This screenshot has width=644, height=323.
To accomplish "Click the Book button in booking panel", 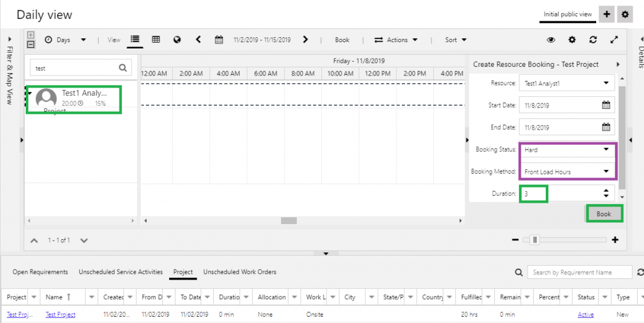I will [604, 213].
